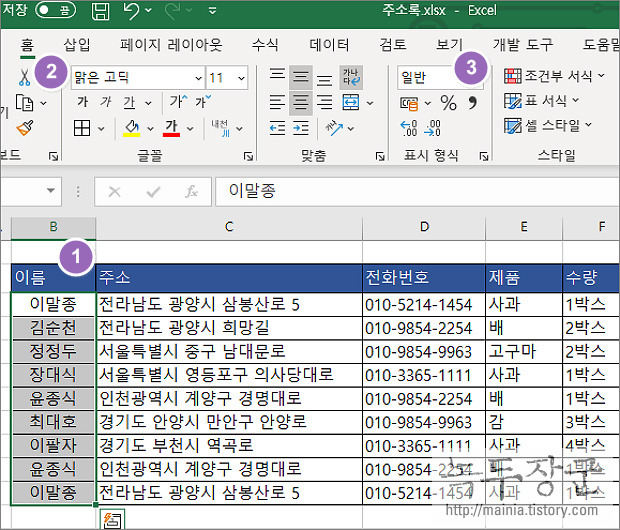Open the 데이터 ribbon tab
Viewport: 620px width, 530px height.
(329, 45)
